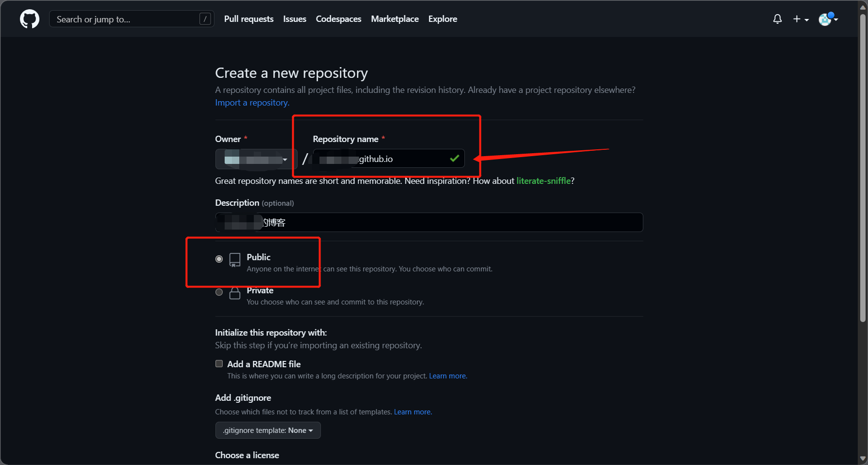Open the notifications bell
868x465 pixels.
pyautogui.click(x=778, y=19)
